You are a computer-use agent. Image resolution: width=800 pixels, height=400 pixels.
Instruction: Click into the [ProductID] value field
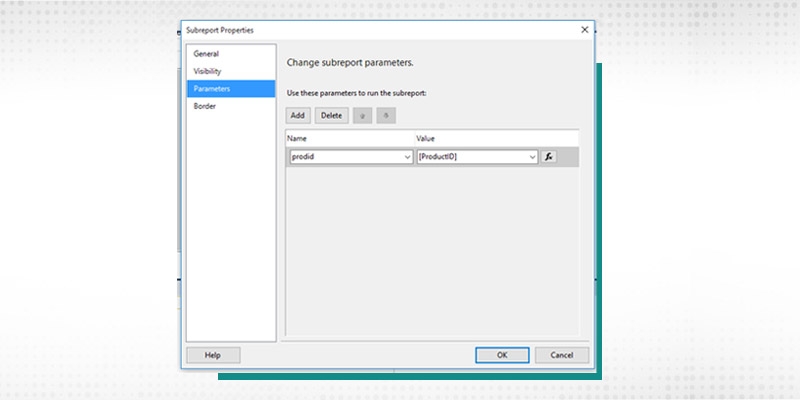[x=470, y=157]
